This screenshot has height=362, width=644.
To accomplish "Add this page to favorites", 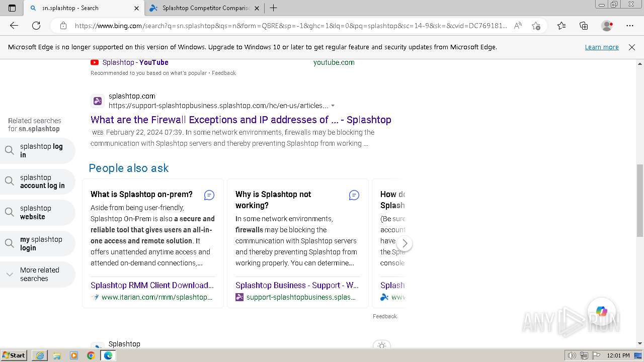I will (x=536, y=26).
